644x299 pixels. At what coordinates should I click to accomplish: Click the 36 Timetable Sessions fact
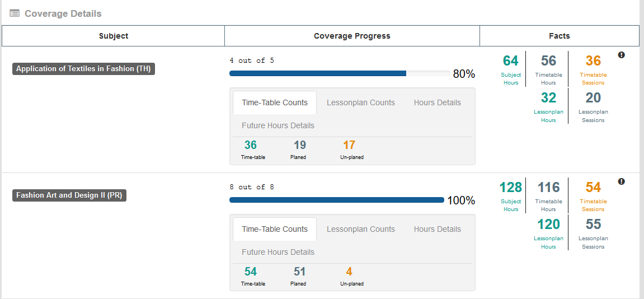point(593,69)
